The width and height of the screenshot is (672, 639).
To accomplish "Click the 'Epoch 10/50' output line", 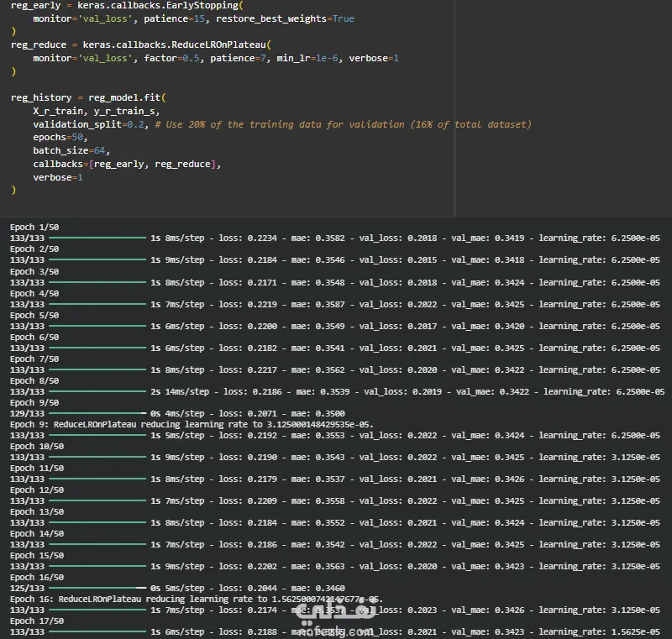I will [x=37, y=446].
